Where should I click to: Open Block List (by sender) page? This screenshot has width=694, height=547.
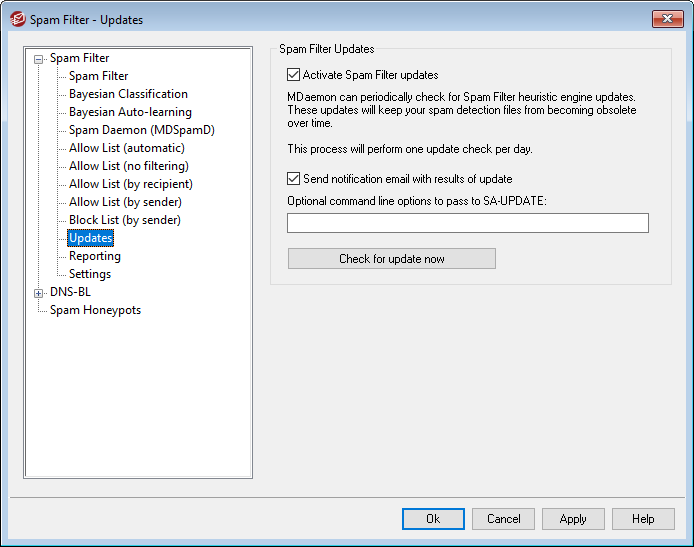pyautogui.click(x=124, y=220)
